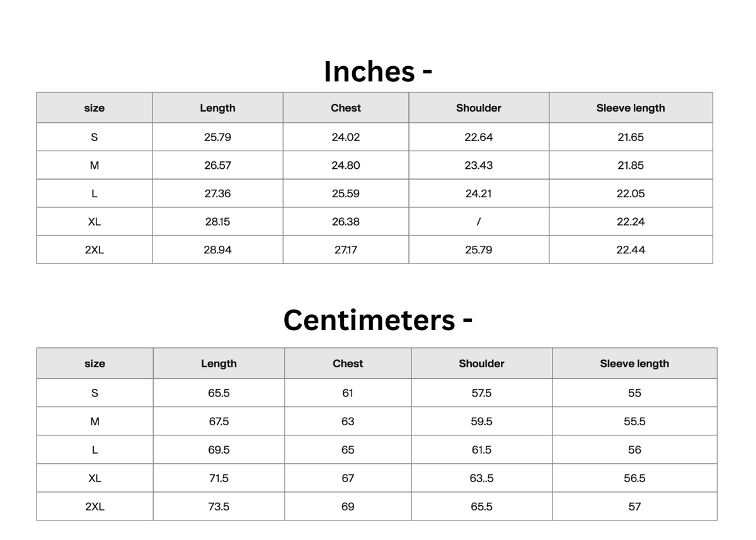Select the Length header in inches table
The image size is (756, 540).
(x=217, y=108)
